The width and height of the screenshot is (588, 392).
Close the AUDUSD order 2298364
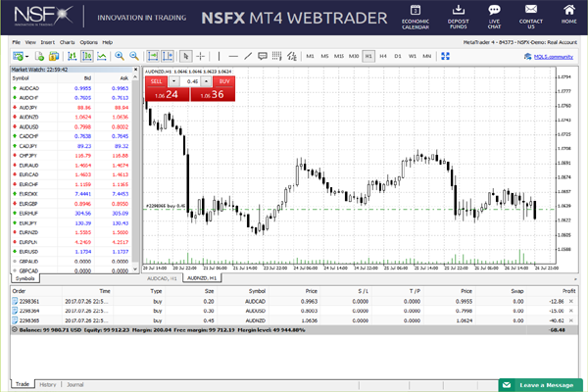click(x=571, y=311)
